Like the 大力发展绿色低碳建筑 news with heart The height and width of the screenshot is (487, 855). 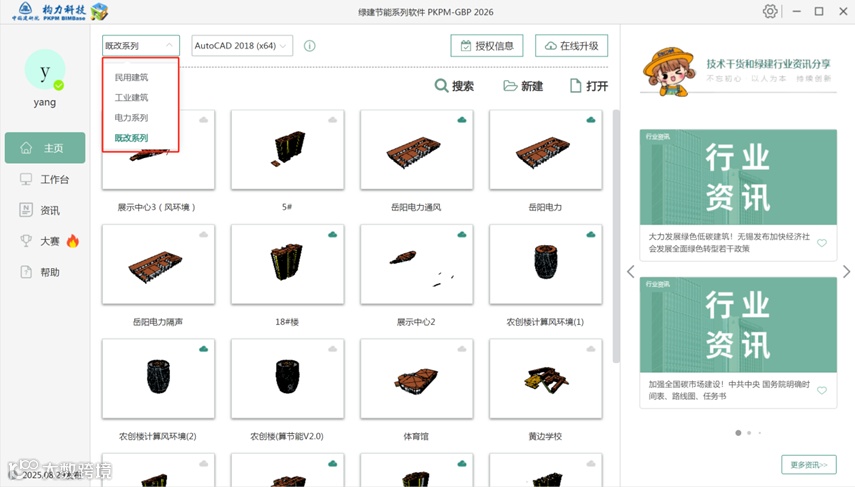click(822, 243)
